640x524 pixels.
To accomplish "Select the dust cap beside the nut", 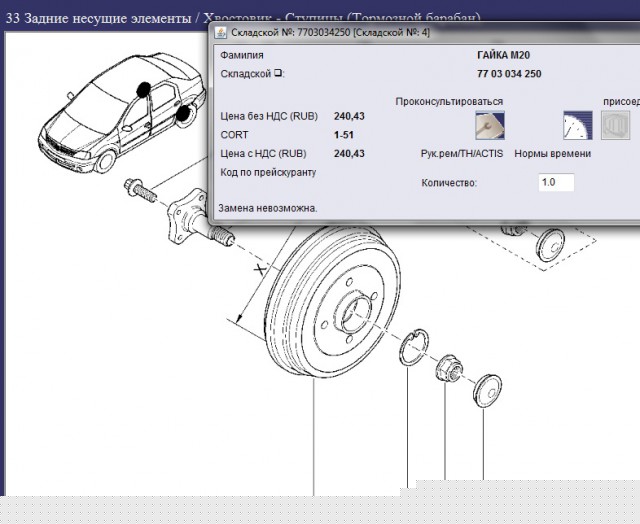I will tap(487, 390).
